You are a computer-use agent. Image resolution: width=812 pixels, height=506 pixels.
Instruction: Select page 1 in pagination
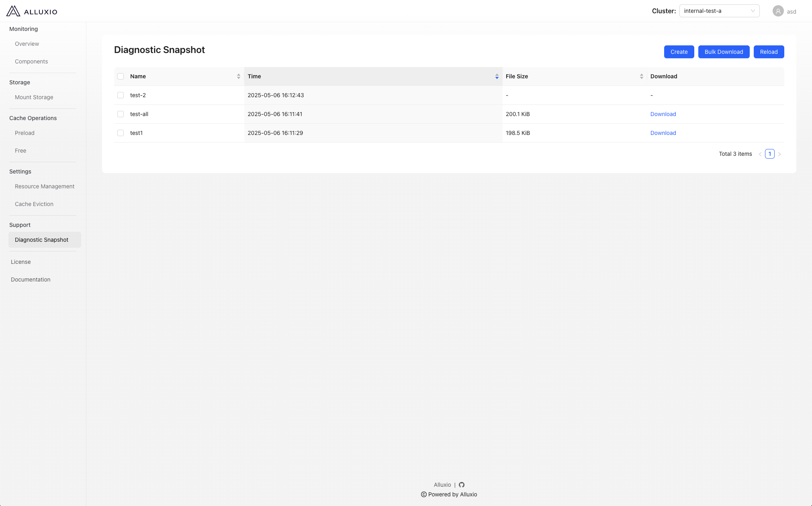tap(769, 154)
